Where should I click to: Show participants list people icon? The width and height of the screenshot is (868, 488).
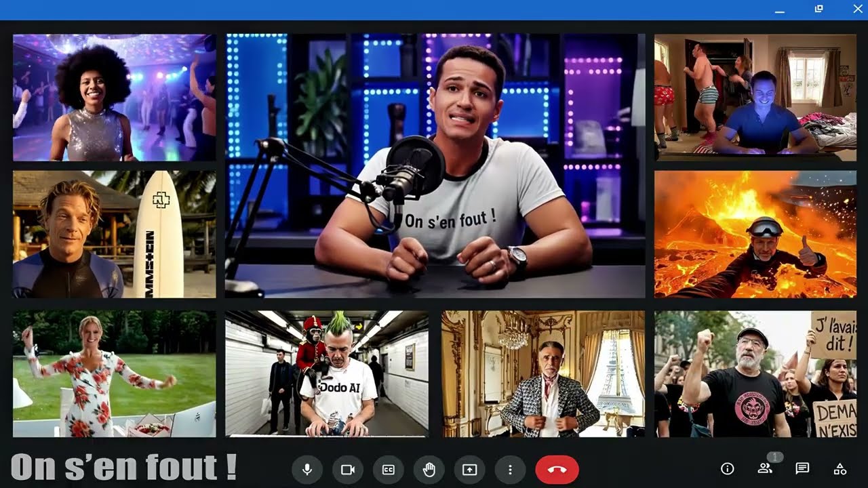point(765,468)
